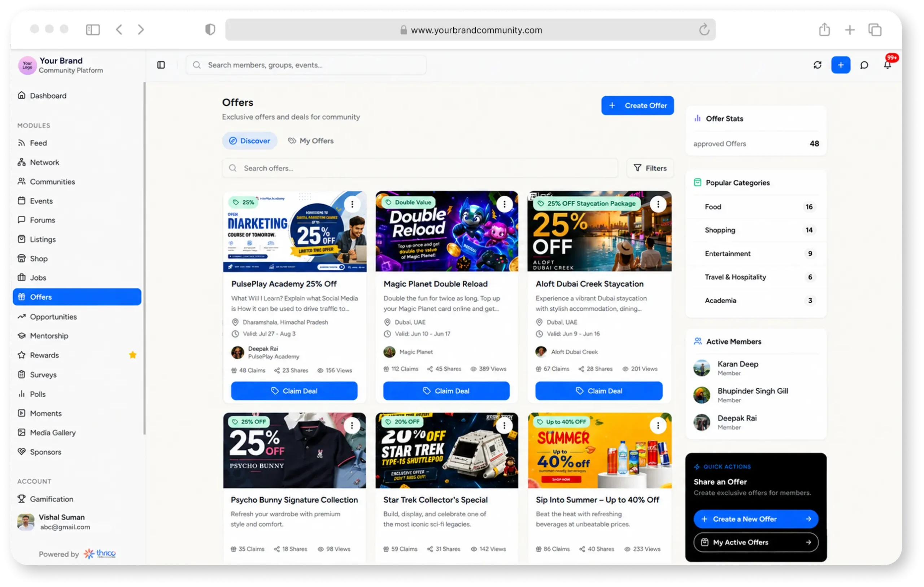Select the Food category

(756, 207)
